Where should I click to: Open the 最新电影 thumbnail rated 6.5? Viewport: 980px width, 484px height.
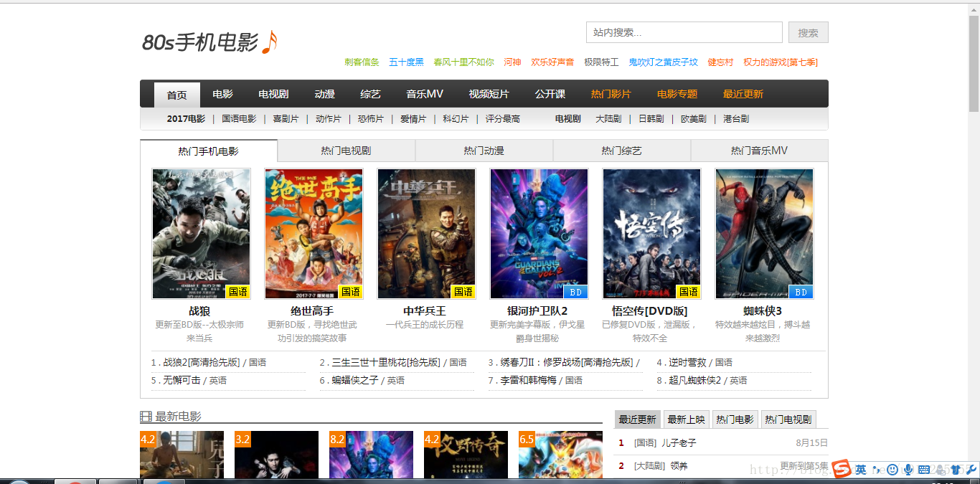560,455
